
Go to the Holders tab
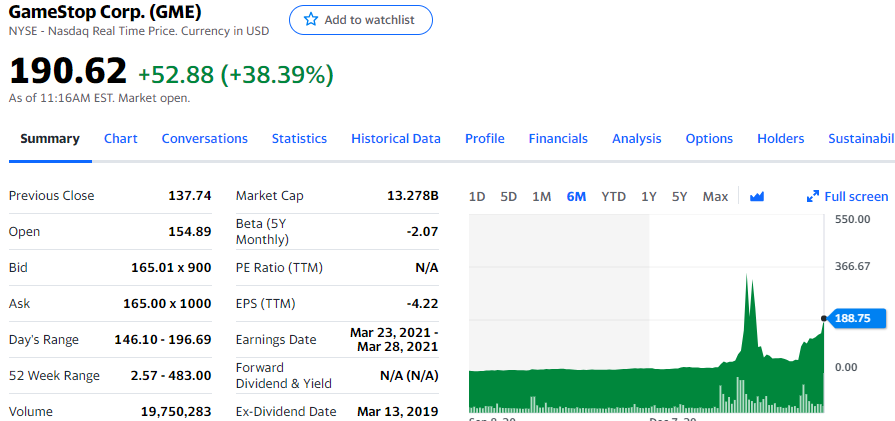pos(780,139)
